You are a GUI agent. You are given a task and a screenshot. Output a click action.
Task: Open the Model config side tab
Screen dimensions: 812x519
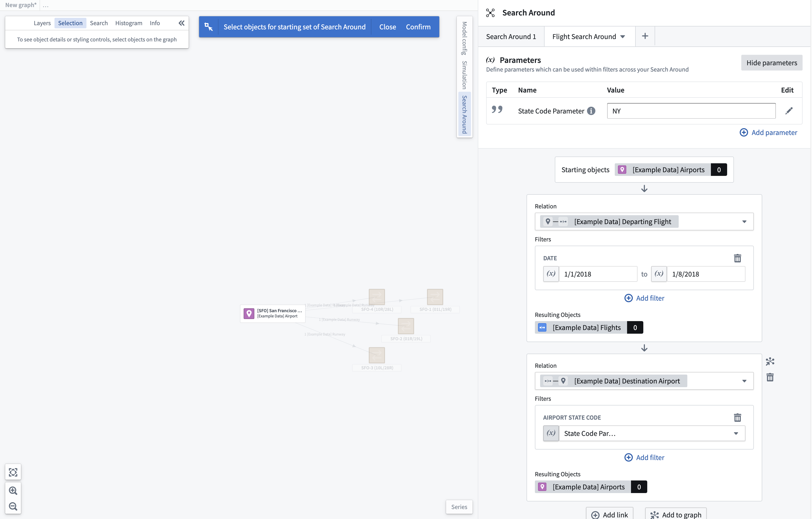coord(464,38)
